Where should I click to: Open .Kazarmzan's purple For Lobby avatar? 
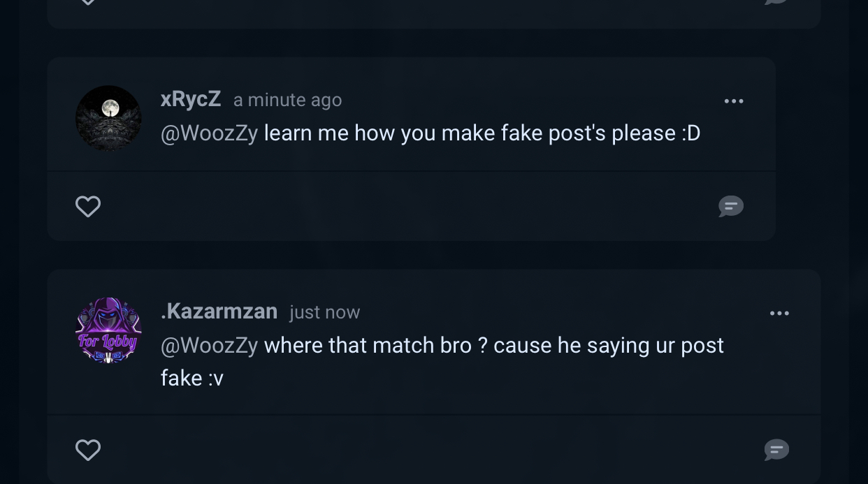coord(108,330)
